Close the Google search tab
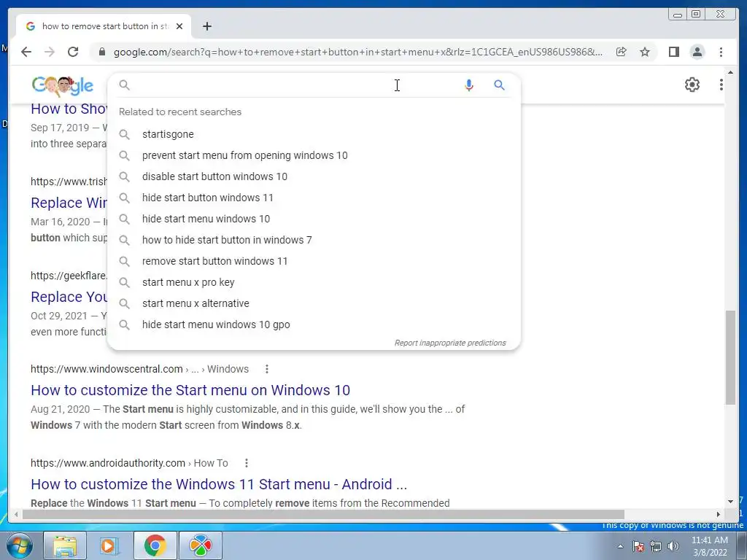Image resolution: width=747 pixels, height=560 pixels. click(179, 26)
